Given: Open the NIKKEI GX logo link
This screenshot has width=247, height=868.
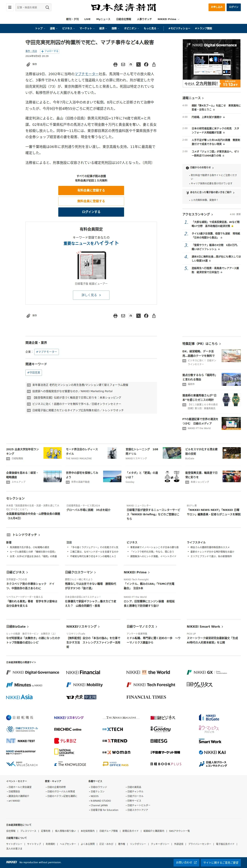Looking at the screenshot, I should [207, 672].
